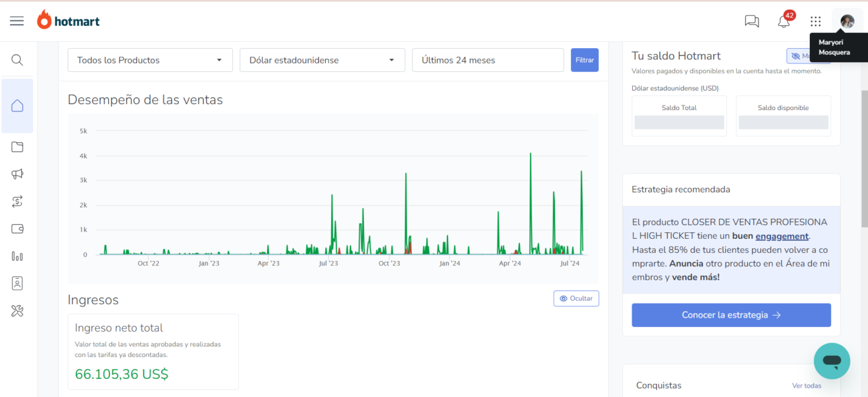Screen dimensions: 868x397
Task: Open the folder products icon in sidebar
Action: 17,147
